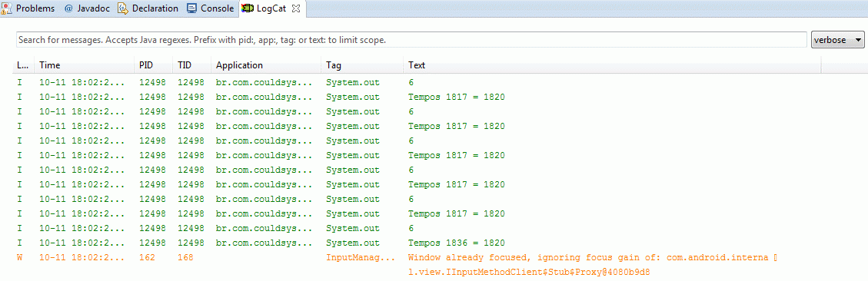Click the PID value 162

coord(148,257)
